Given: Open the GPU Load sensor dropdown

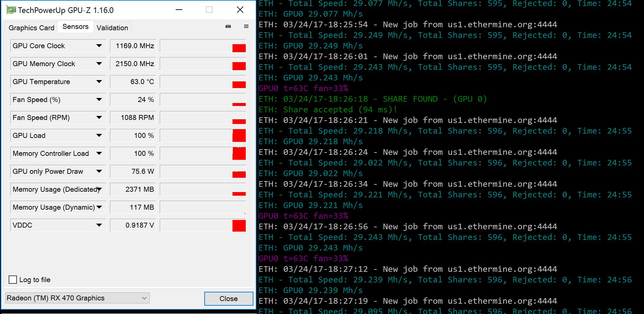Looking at the screenshot, I should [99, 136].
